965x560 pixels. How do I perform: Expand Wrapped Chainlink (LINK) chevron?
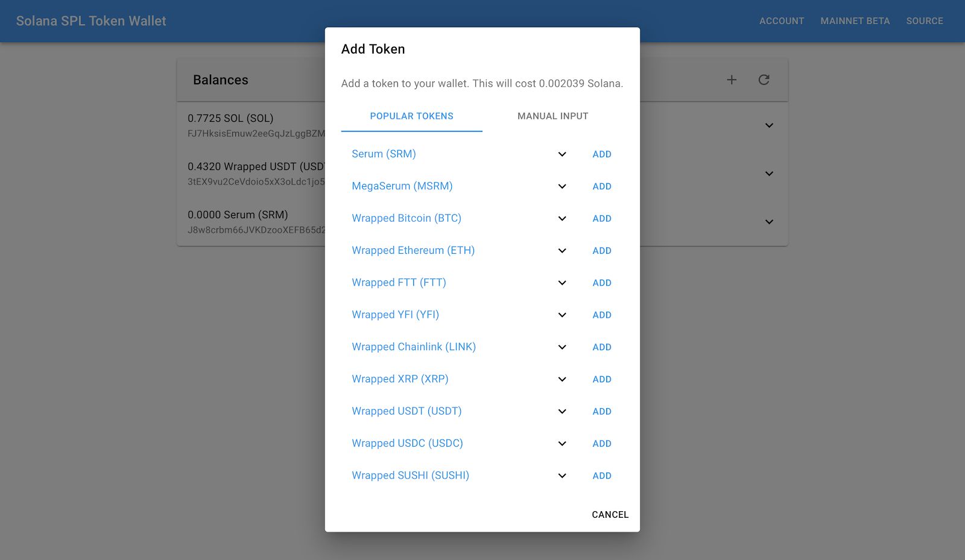point(562,347)
